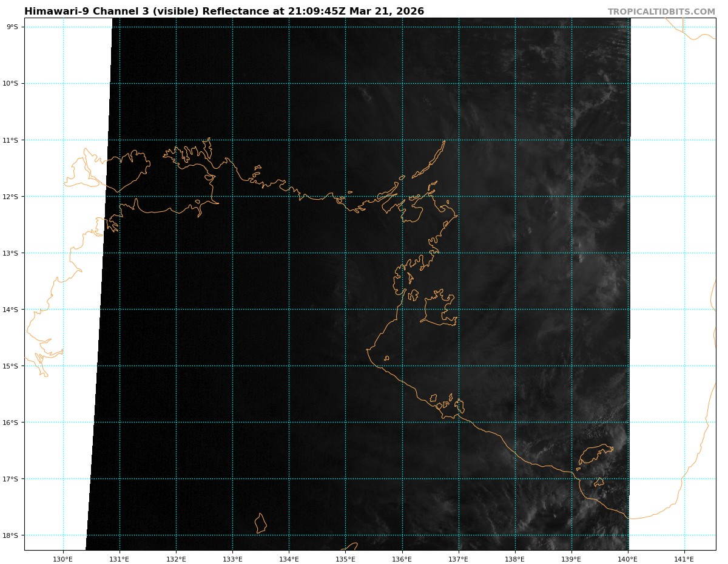
Task: Click grid intersection of 140°E and 12°S
Action: click(628, 197)
